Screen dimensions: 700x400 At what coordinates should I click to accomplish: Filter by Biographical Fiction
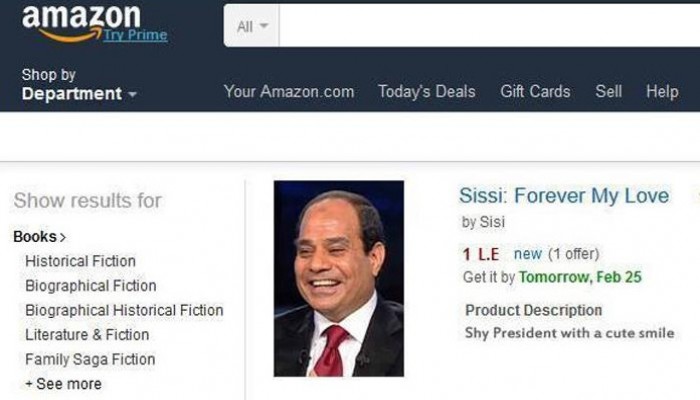(x=90, y=286)
